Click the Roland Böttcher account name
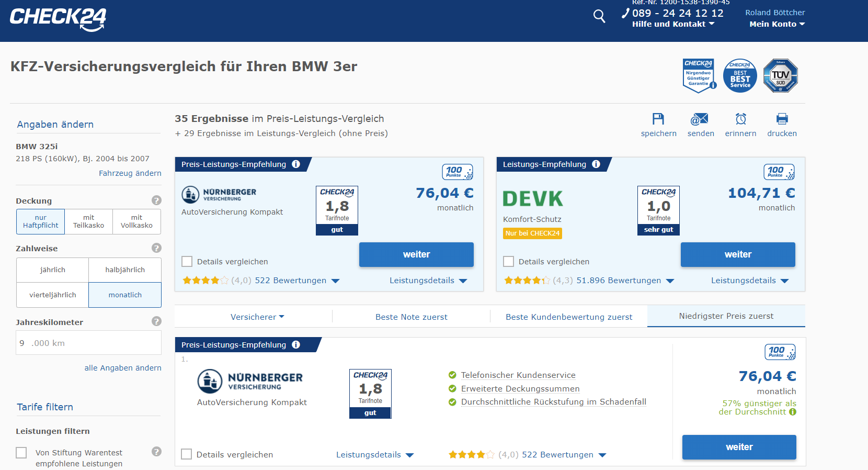The image size is (868, 470). [x=775, y=13]
